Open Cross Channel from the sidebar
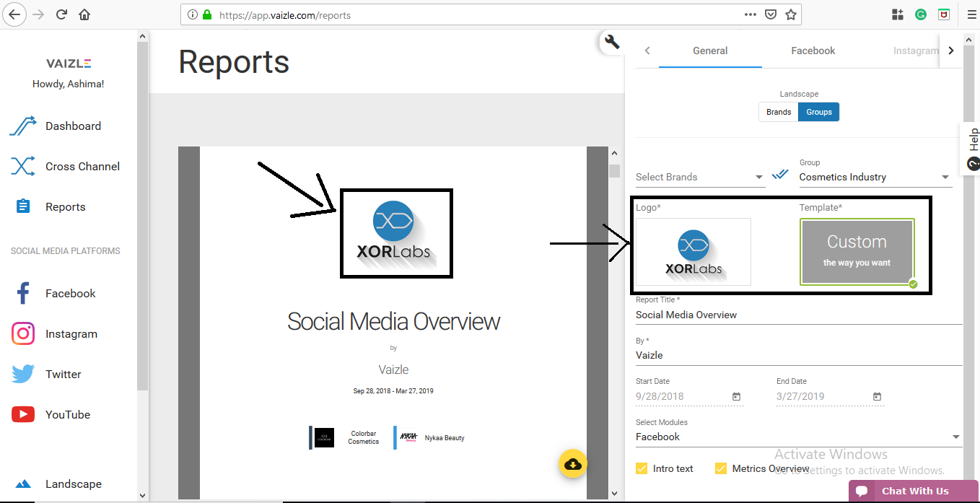Image resolution: width=980 pixels, height=503 pixels. point(82,166)
